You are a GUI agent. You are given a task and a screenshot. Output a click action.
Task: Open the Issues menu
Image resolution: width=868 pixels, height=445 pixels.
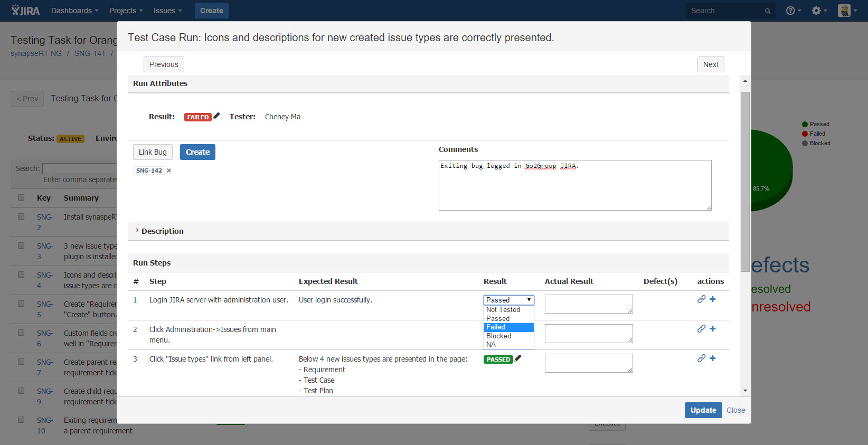pos(167,11)
